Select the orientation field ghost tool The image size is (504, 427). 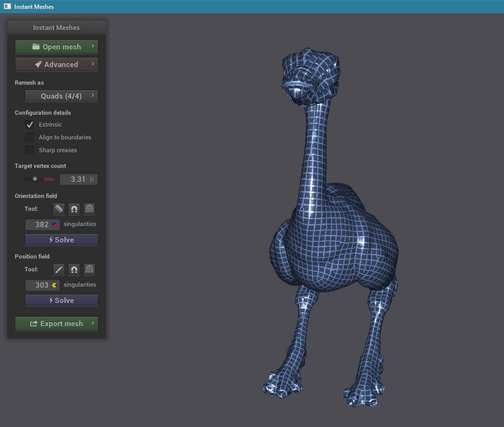(89, 209)
